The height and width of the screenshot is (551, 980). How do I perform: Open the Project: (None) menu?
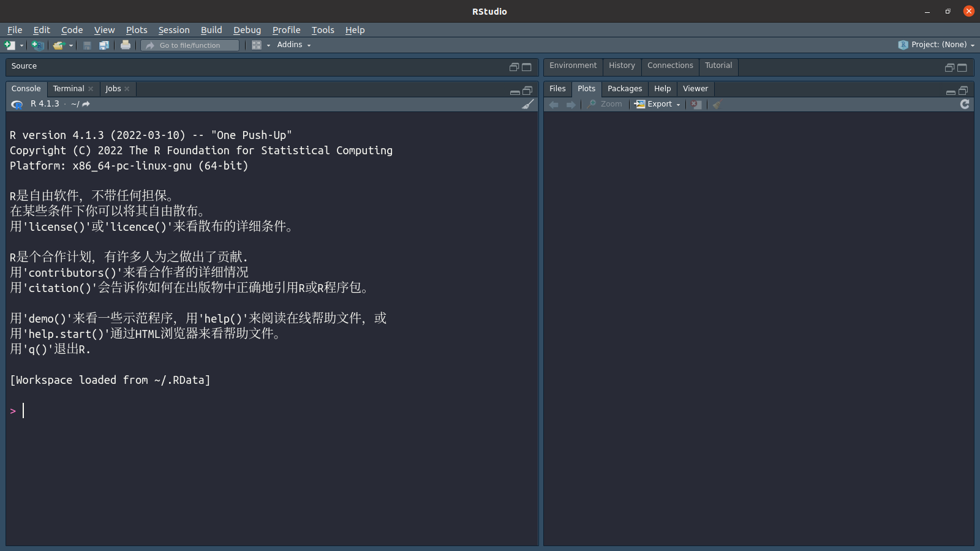pos(937,45)
